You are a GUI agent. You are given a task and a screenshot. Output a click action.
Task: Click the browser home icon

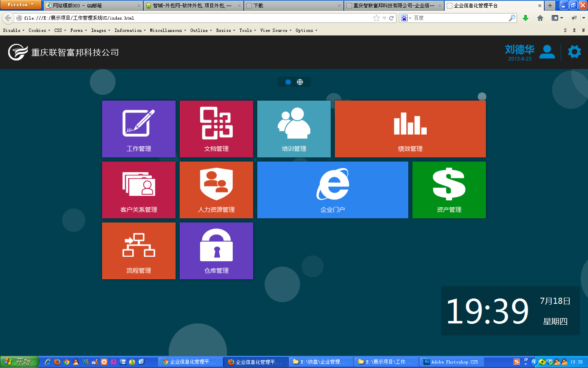point(540,18)
